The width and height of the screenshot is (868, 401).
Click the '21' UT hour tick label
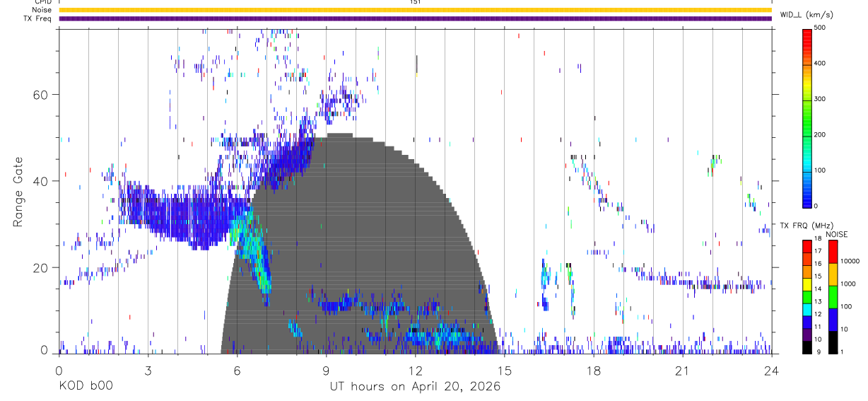[682, 370]
